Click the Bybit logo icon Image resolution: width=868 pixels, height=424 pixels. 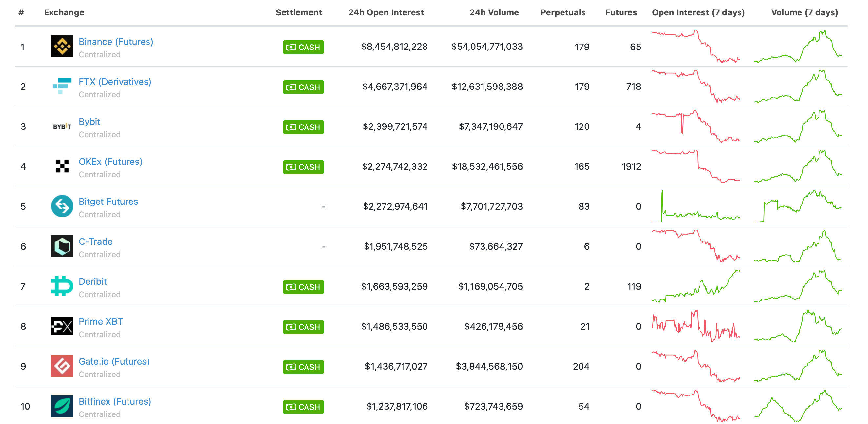click(62, 126)
